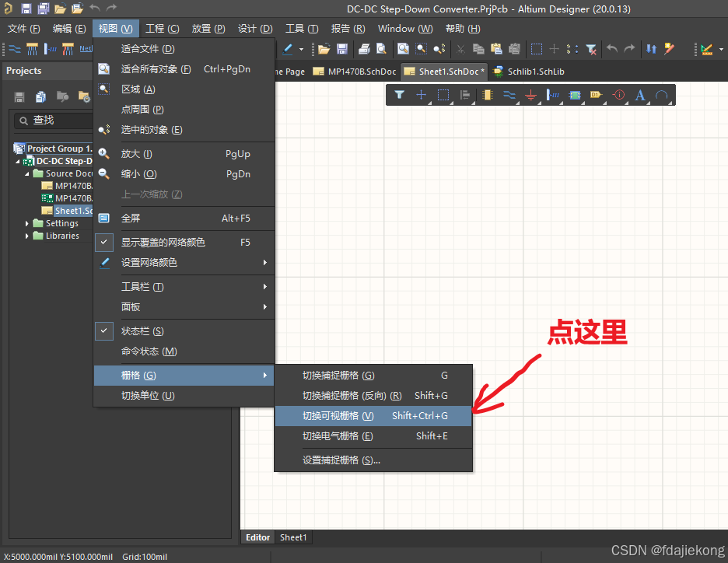Collapse the DC-DC Step-Down project node
This screenshot has height=563, width=728.
[x=18, y=162]
